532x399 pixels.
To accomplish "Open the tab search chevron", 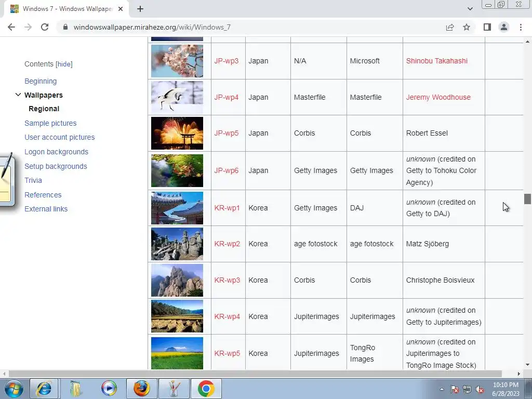I will point(470,9).
